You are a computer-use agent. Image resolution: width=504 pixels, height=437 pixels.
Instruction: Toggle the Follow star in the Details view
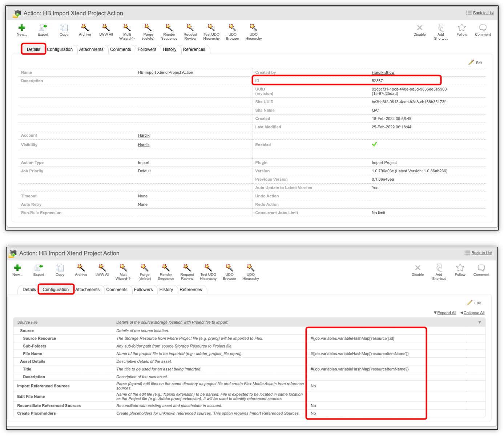461,28
